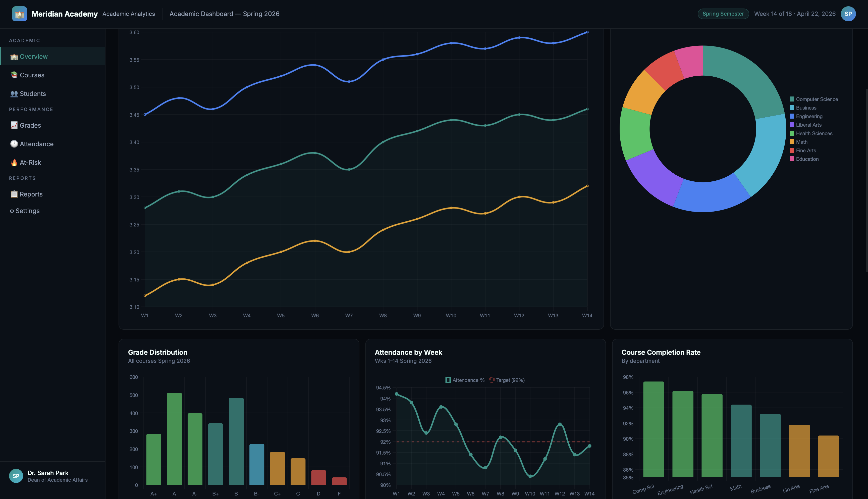Viewport: 868px width, 499px height.
Task: Click the "Academic Analytics" header text
Action: pos(128,14)
